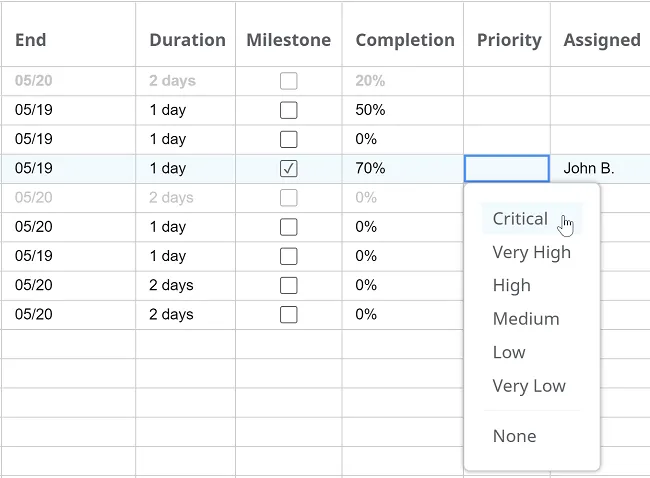
Task: Select the John B. assigned cell
Action: (x=600, y=169)
